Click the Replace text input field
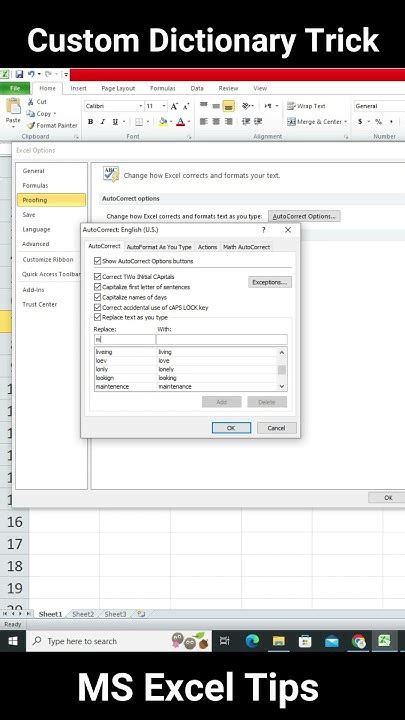The height and width of the screenshot is (720, 405). (125, 340)
